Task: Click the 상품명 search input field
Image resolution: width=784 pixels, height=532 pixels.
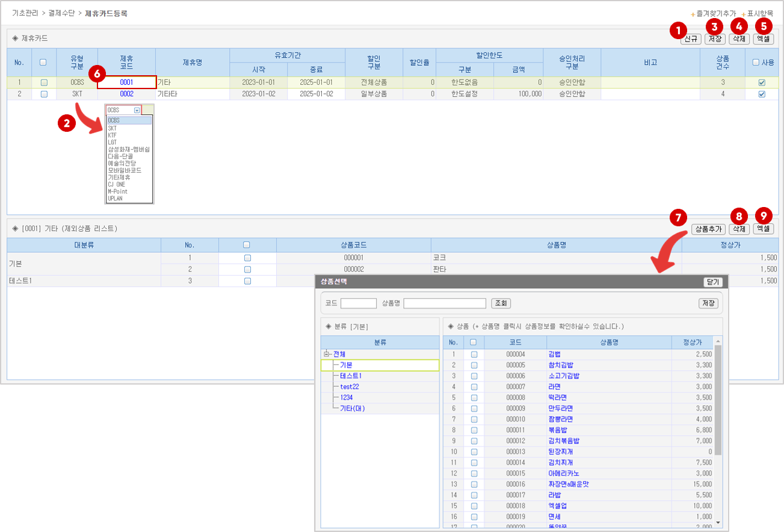Action: pos(444,303)
